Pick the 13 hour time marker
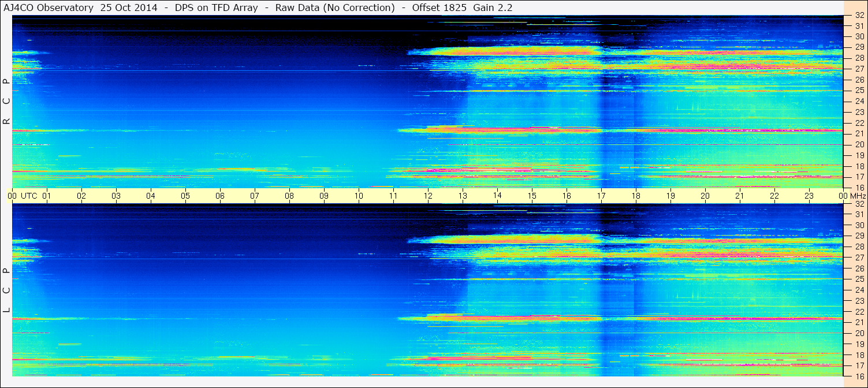Screen dimensions: 868x388 (x=463, y=196)
